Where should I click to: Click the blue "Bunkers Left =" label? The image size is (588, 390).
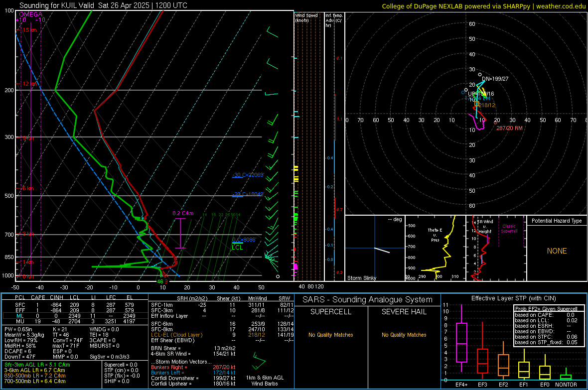pyautogui.click(x=167, y=373)
